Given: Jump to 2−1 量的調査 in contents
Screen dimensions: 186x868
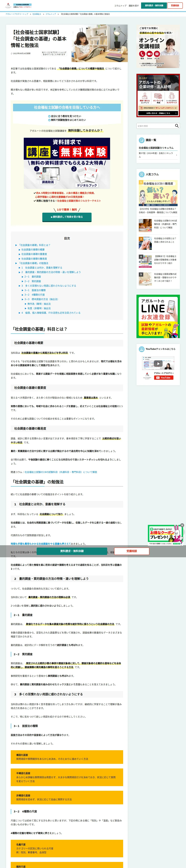Looking at the screenshot, I should (32, 277).
